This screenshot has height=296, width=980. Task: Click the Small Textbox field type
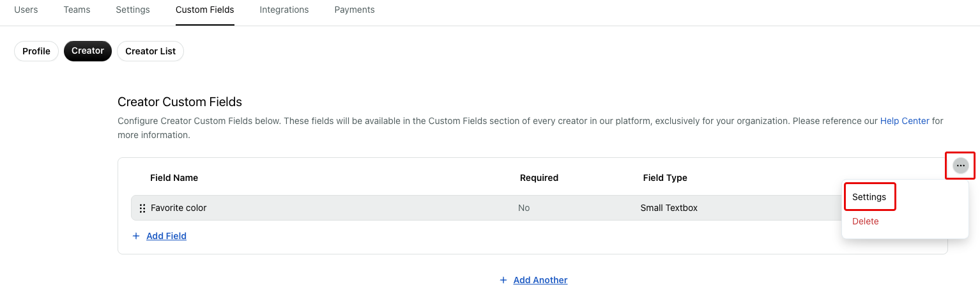[669, 208]
